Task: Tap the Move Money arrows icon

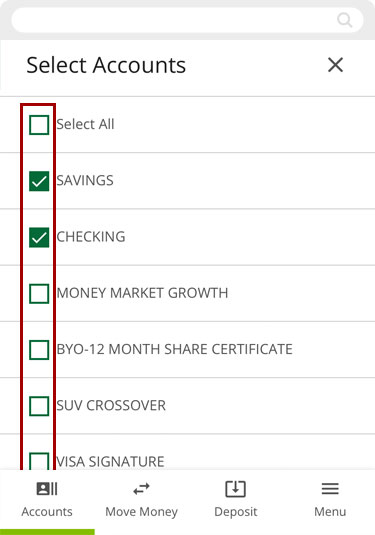Action: (141, 489)
